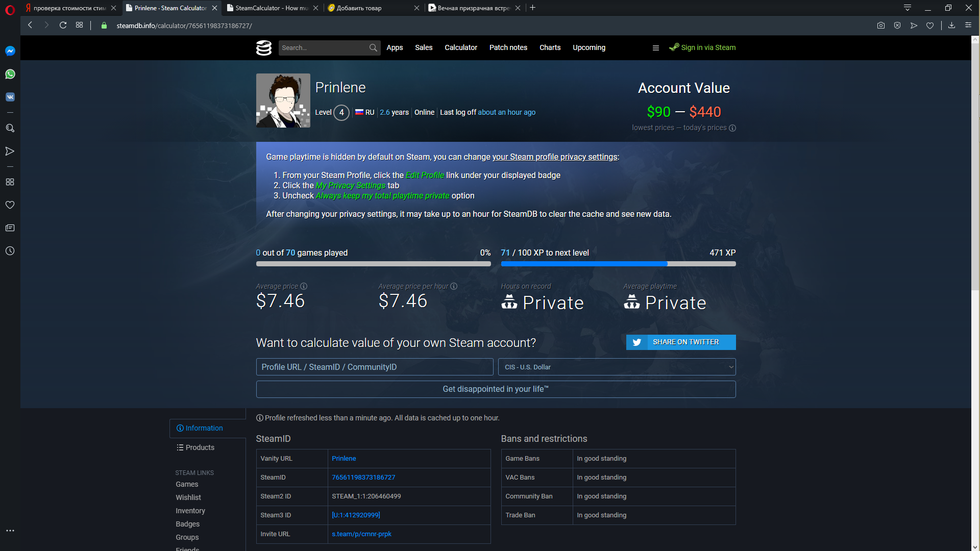
Task: Click info icon beside Average price per hour
Action: pyautogui.click(x=454, y=286)
